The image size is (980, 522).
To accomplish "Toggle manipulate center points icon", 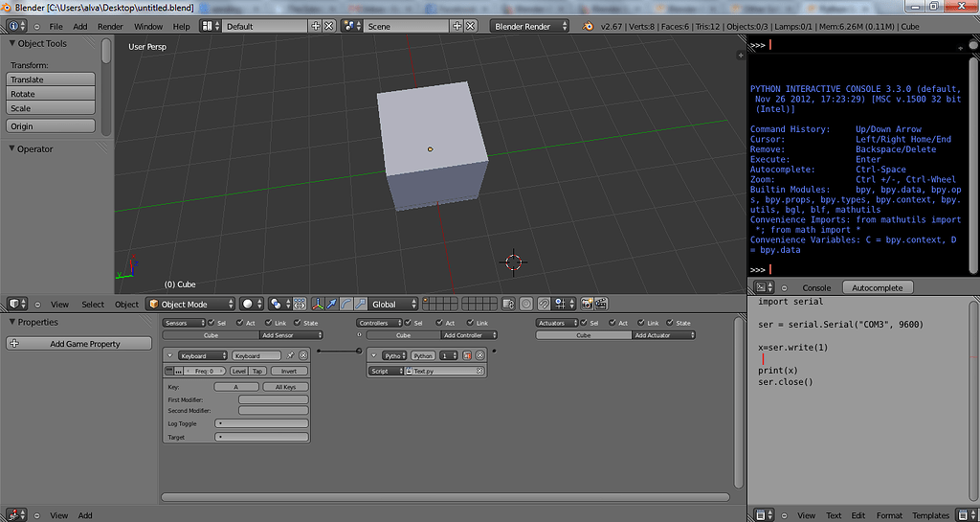I will point(300,304).
